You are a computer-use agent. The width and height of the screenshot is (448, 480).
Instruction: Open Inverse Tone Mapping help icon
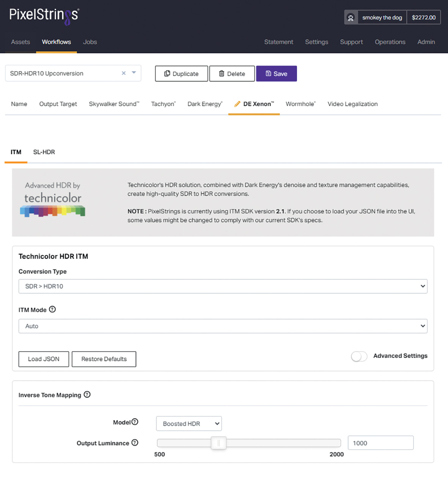pyautogui.click(x=87, y=395)
